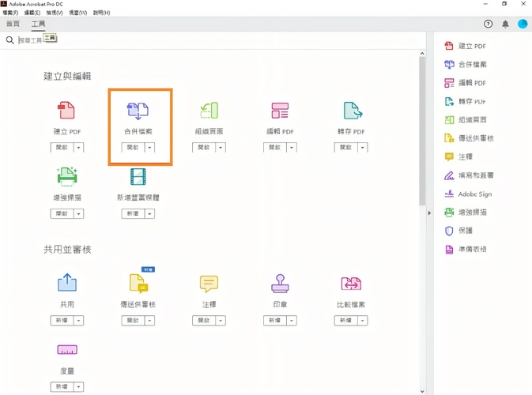Open 傳送供審核 from the right sidebar
The height and width of the screenshot is (395, 532).
[470, 138]
